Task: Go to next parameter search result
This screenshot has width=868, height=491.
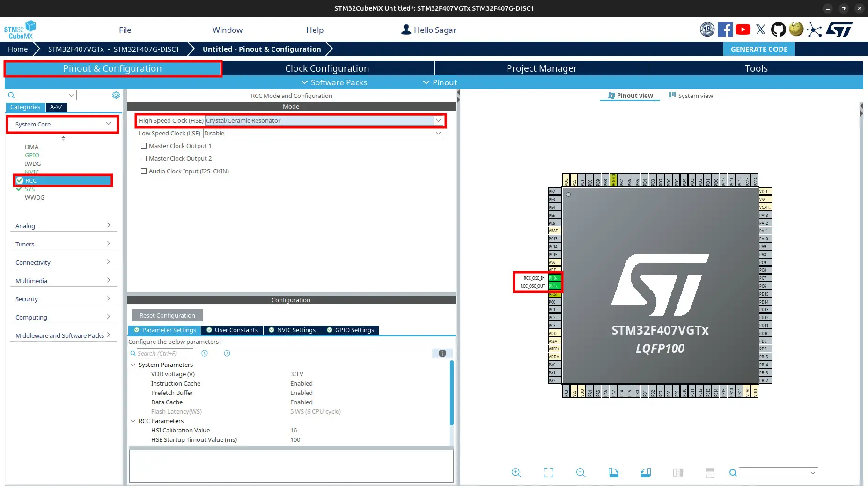Action: 227,353
